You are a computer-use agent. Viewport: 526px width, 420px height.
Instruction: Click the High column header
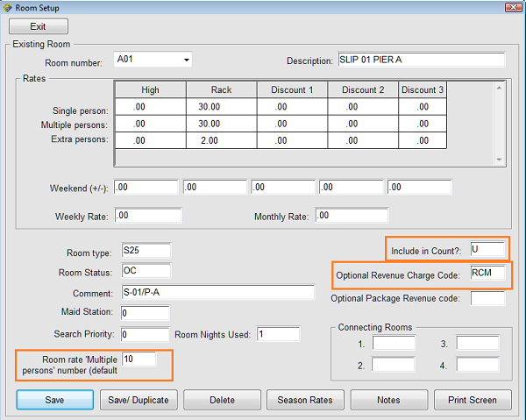(151, 89)
